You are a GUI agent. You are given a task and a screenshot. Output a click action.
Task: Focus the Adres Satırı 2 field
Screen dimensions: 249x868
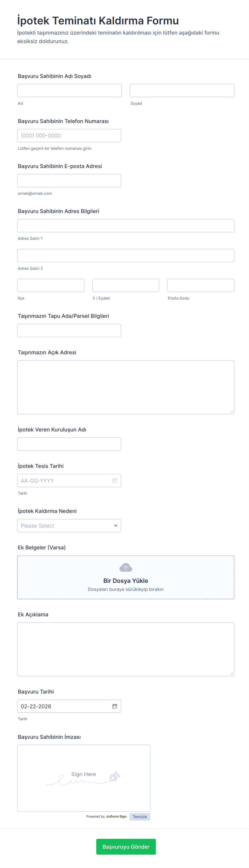[x=126, y=255]
